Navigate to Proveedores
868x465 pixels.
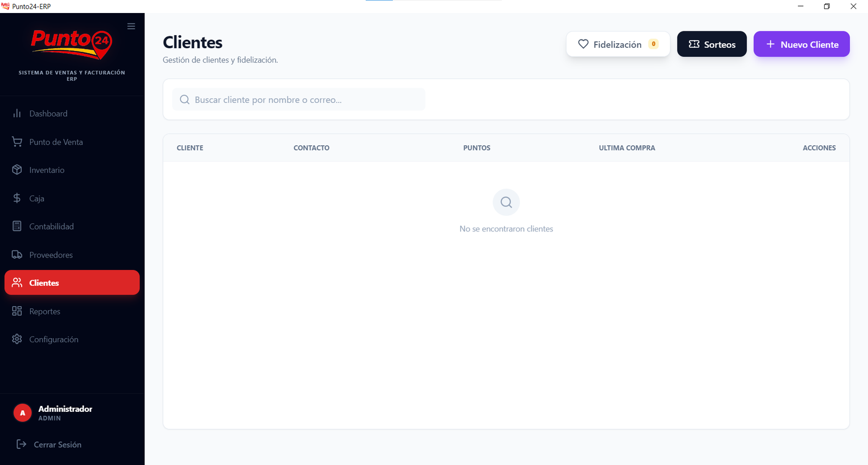tap(72, 254)
